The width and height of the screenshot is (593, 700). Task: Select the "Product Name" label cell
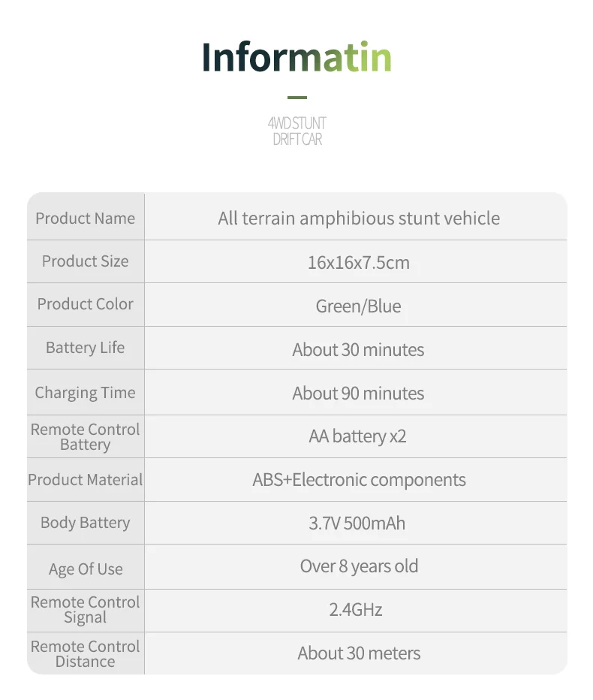86,219
